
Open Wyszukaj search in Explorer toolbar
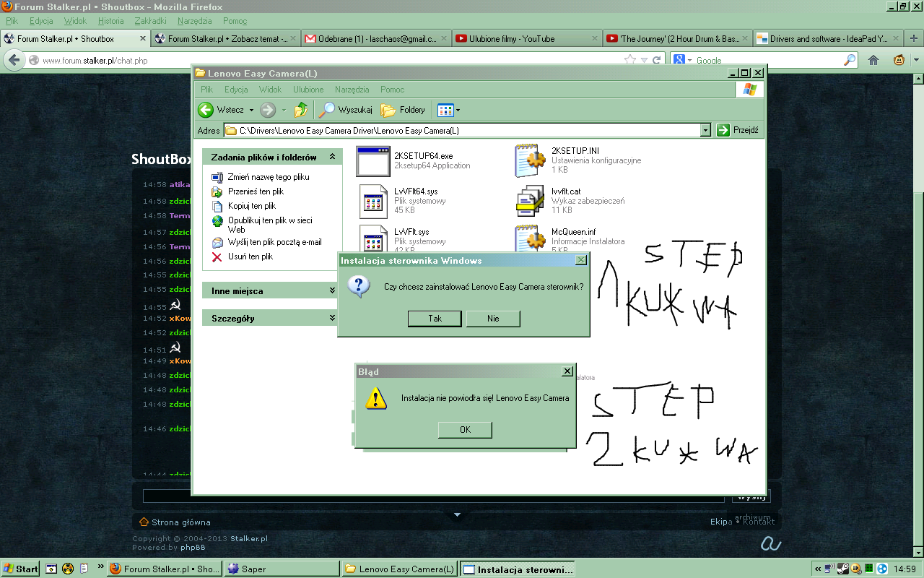(346, 110)
